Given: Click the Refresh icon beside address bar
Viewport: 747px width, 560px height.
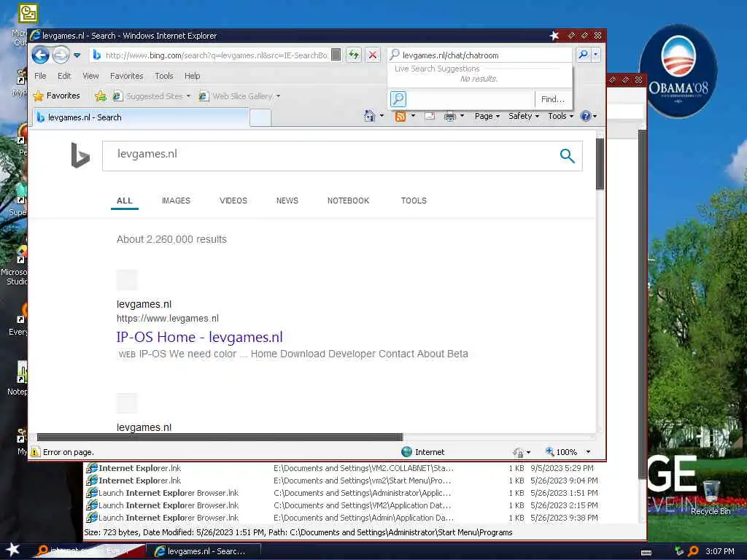Looking at the screenshot, I should click(354, 55).
